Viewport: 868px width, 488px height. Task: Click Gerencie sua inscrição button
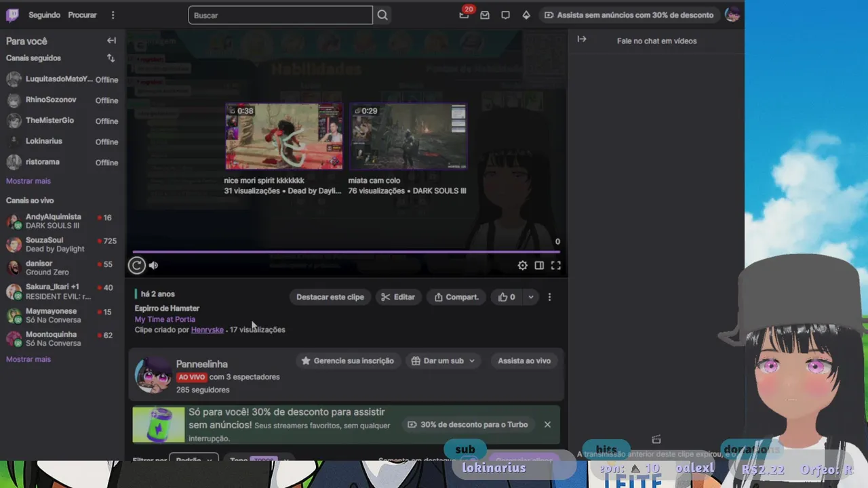pos(347,361)
